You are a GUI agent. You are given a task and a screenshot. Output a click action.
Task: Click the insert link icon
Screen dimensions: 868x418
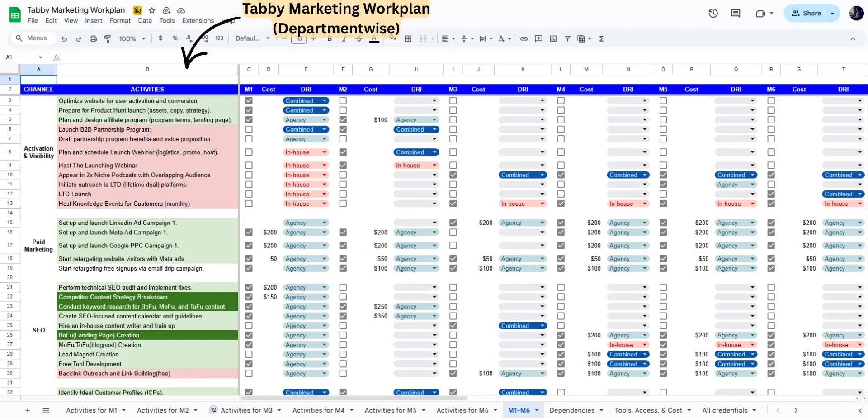(x=524, y=39)
